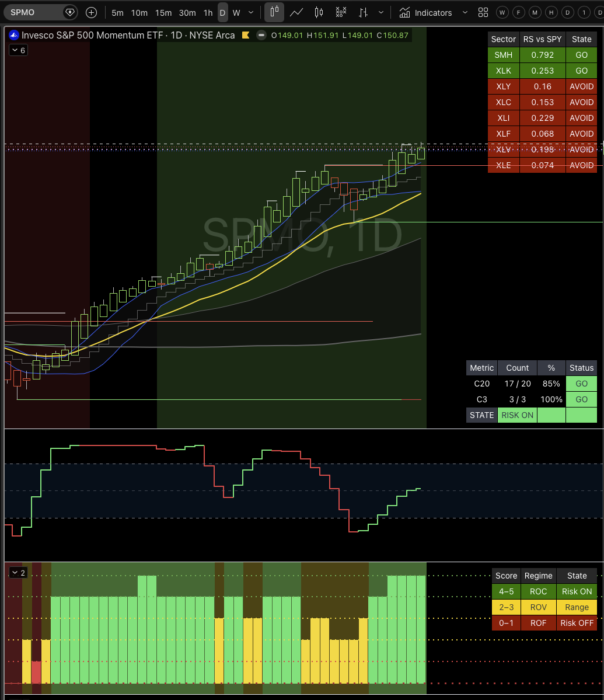This screenshot has width=604, height=700.
Task: Click the C3 metric row label
Action: click(482, 399)
